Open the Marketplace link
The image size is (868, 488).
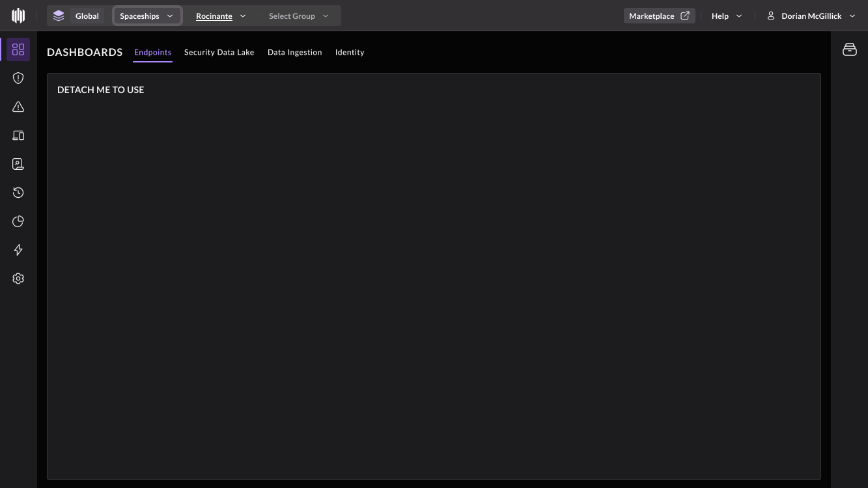[659, 16]
